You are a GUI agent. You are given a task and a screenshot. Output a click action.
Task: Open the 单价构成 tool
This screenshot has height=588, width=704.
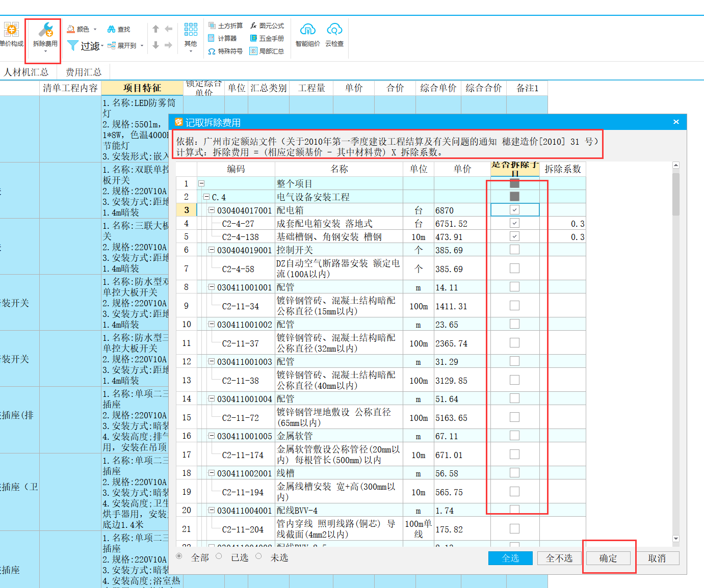coord(11,34)
